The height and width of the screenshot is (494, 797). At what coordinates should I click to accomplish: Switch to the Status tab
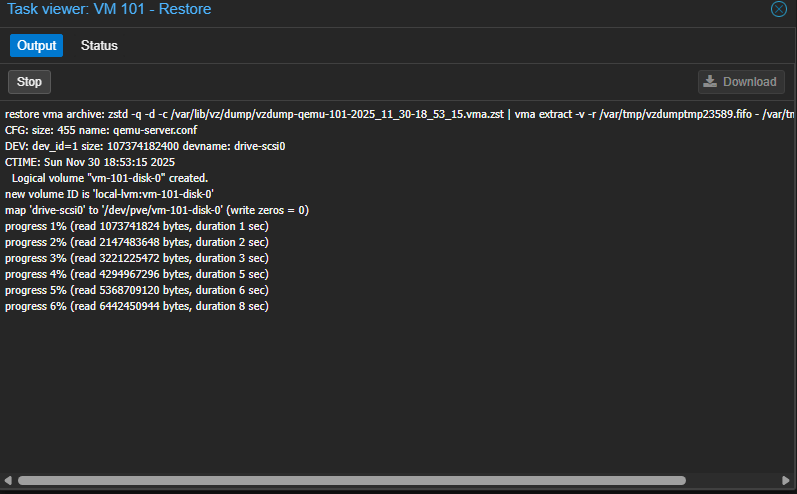click(x=99, y=46)
